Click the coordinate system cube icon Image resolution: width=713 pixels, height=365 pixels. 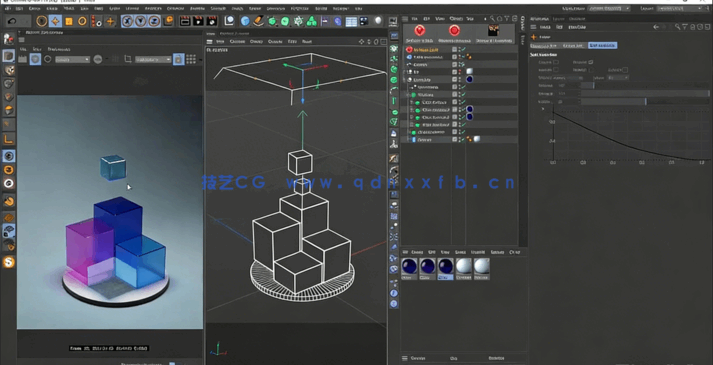168,21
